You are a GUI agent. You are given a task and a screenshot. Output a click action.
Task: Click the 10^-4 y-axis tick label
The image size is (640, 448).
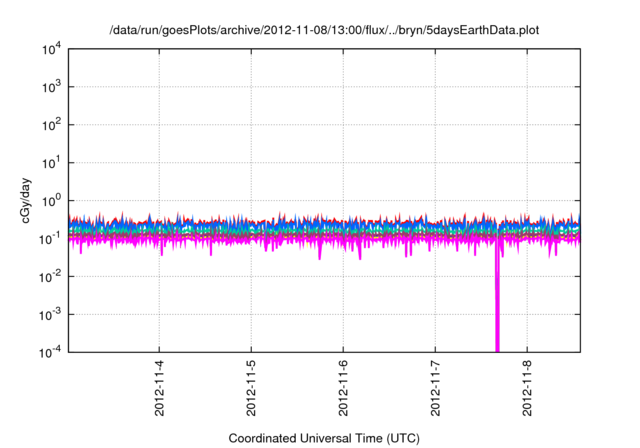(x=50, y=351)
